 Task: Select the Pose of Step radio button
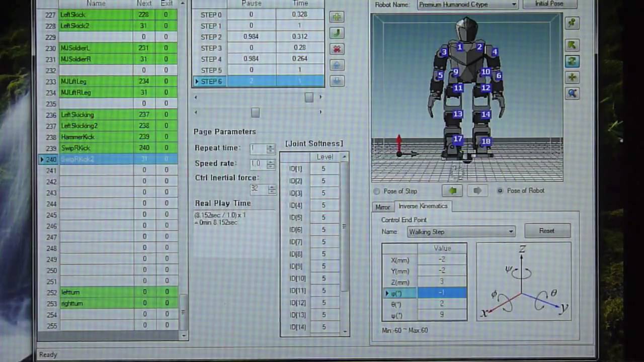click(x=377, y=191)
